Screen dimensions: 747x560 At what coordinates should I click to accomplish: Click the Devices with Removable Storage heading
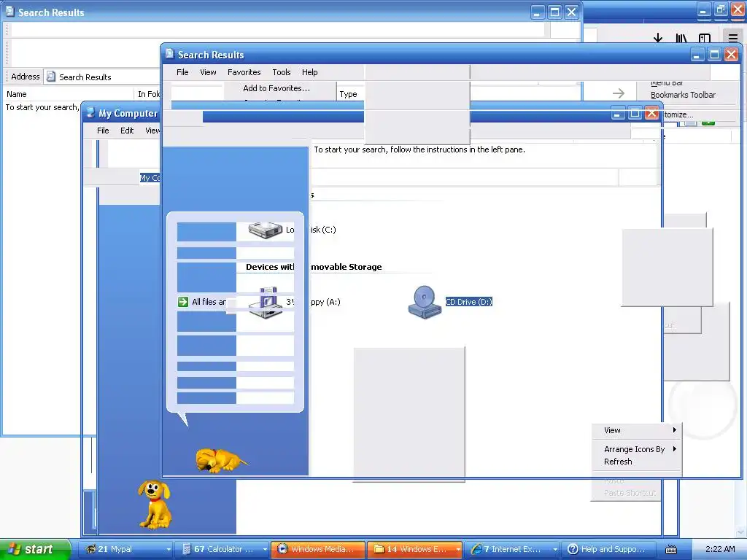314,267
